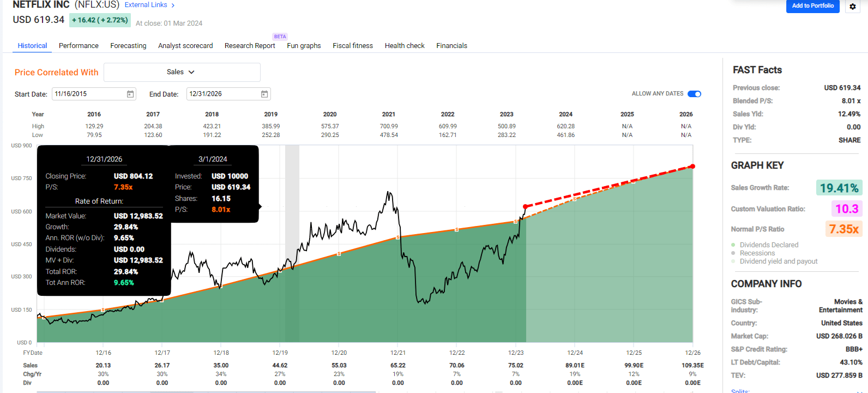Click the External Links arrow icon
This screenshot has height=393, width=868.
point(173,5)
